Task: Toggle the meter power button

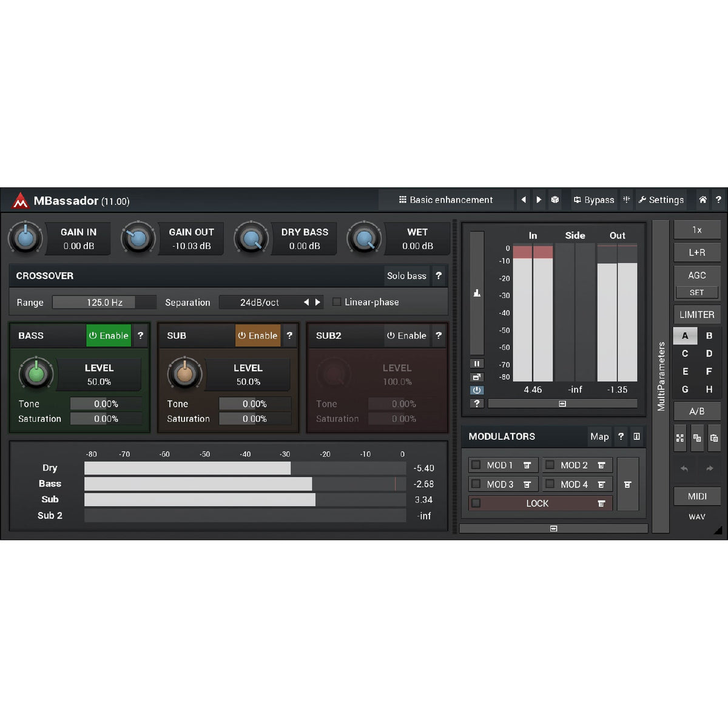Action: click(x=477, y=390)
